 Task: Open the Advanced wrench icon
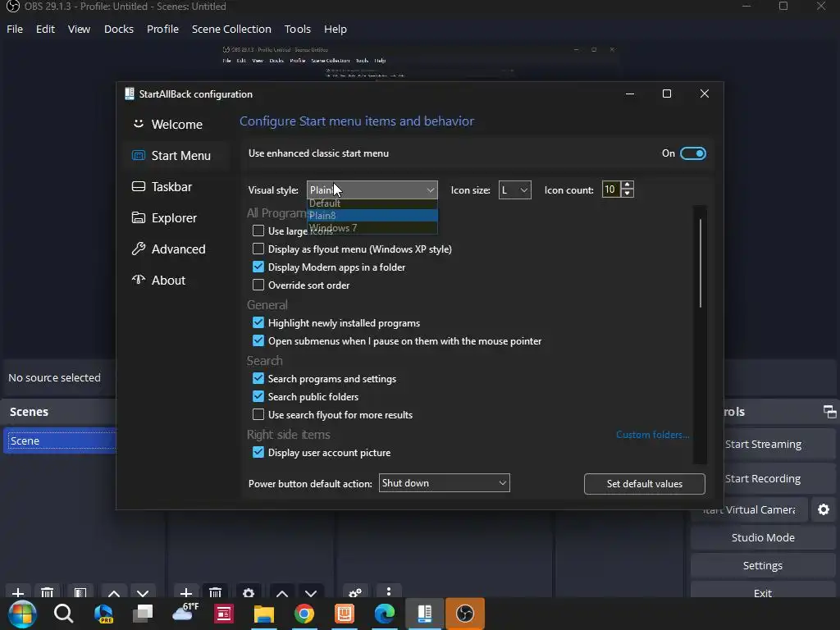click(x=138, y=249)
